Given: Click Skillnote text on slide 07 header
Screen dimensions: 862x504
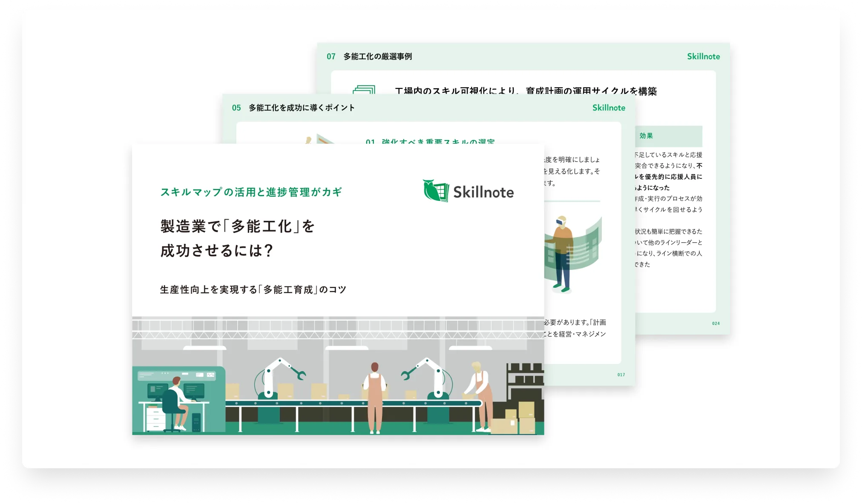Looking at the screenshot, I should (x=703, y=56).
